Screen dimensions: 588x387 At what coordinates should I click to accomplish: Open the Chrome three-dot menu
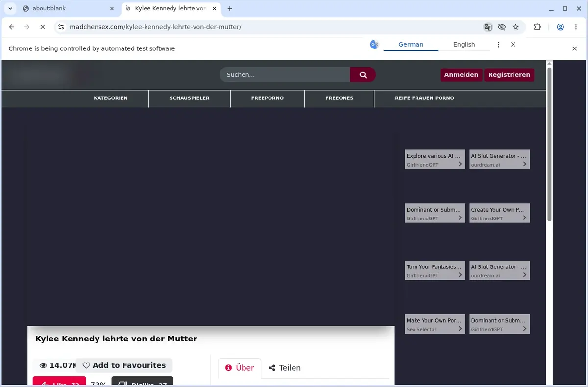click(x=575, y=27)
